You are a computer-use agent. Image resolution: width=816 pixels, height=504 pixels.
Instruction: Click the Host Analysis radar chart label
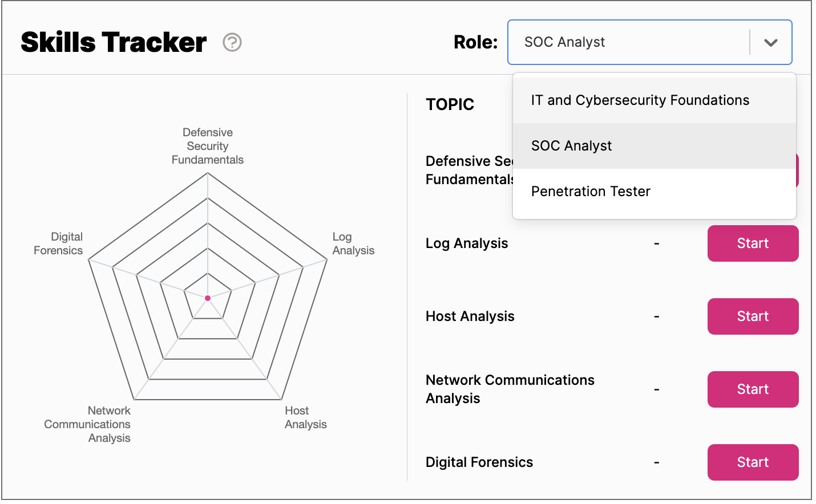[305, 417]
